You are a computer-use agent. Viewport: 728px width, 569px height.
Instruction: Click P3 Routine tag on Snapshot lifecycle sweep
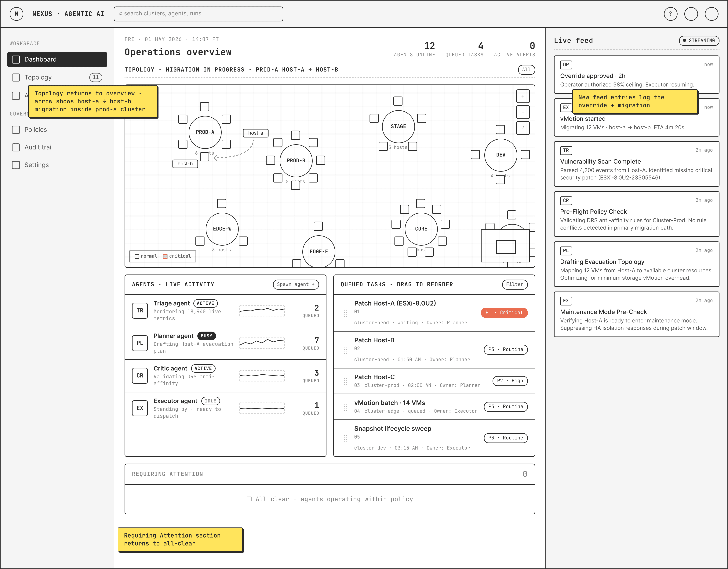[506, 438]
